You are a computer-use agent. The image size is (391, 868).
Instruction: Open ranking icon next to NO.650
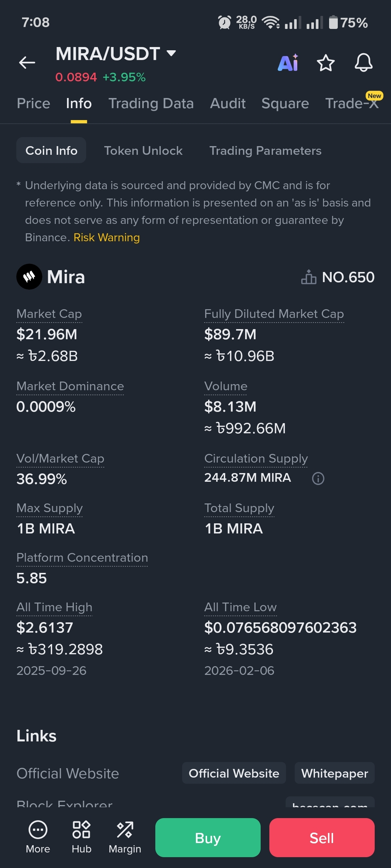pyautogui.click(x=309, y=277)
